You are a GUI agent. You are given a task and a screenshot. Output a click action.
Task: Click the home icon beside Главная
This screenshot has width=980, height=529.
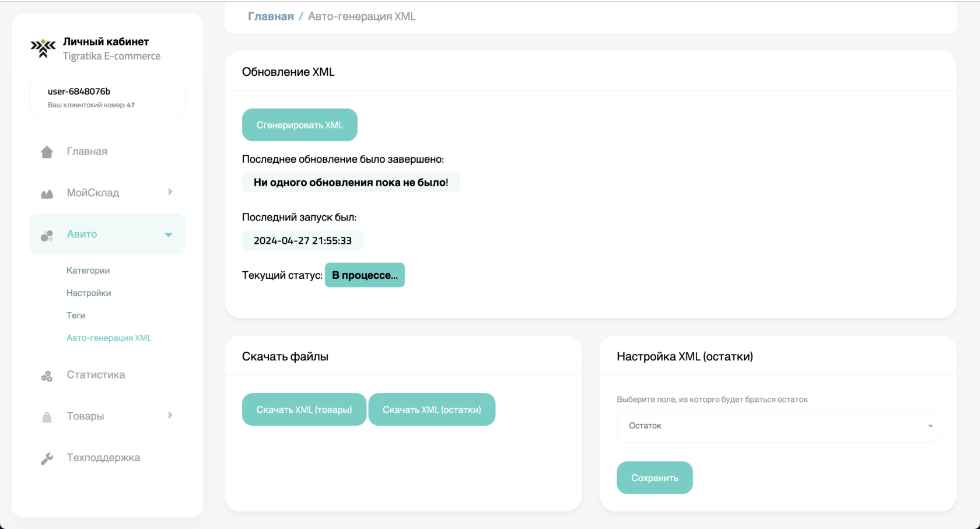point(47,152)
